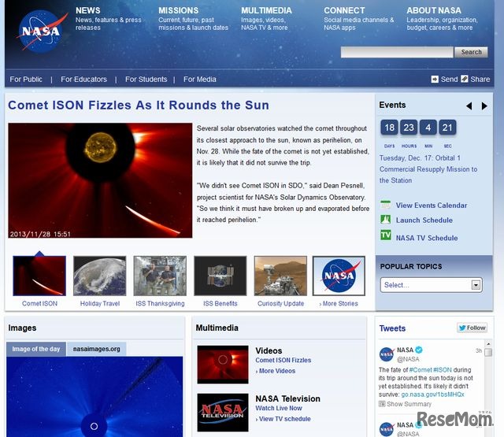Open View Events Calendar icon
Viewport: 504px width, 437px height.
[386, 205]
